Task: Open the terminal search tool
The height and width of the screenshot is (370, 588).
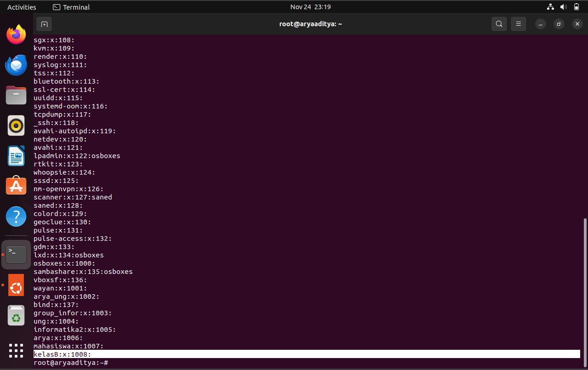Action: point(499,24)
